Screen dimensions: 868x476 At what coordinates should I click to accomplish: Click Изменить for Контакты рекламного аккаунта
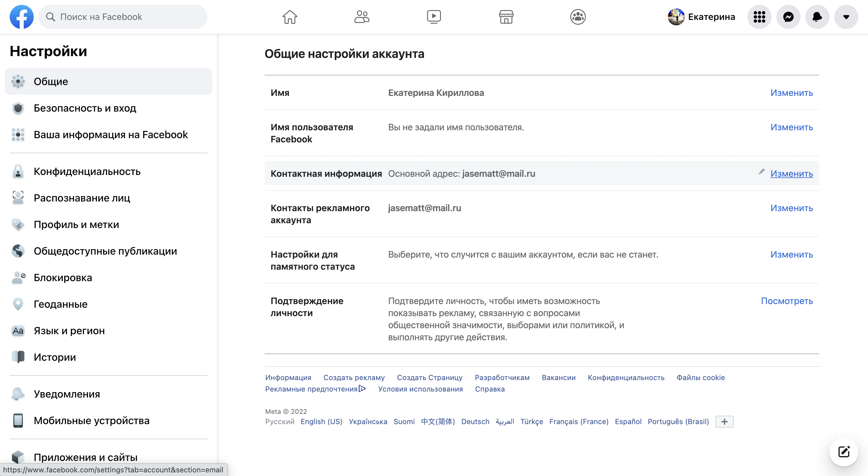[x=791, y=208]
